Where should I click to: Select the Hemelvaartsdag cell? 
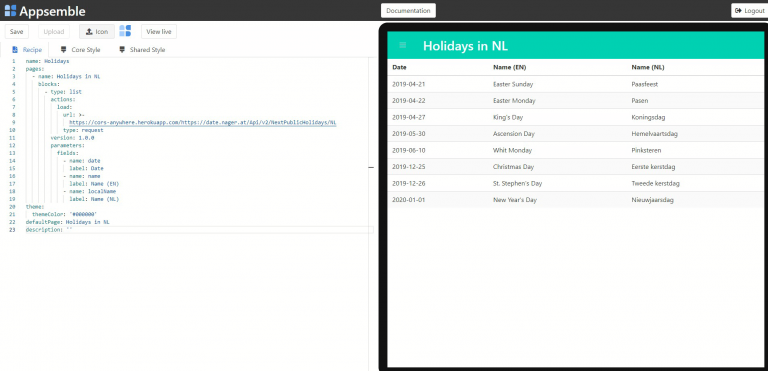pyautogui.click(x=654, y=134)
